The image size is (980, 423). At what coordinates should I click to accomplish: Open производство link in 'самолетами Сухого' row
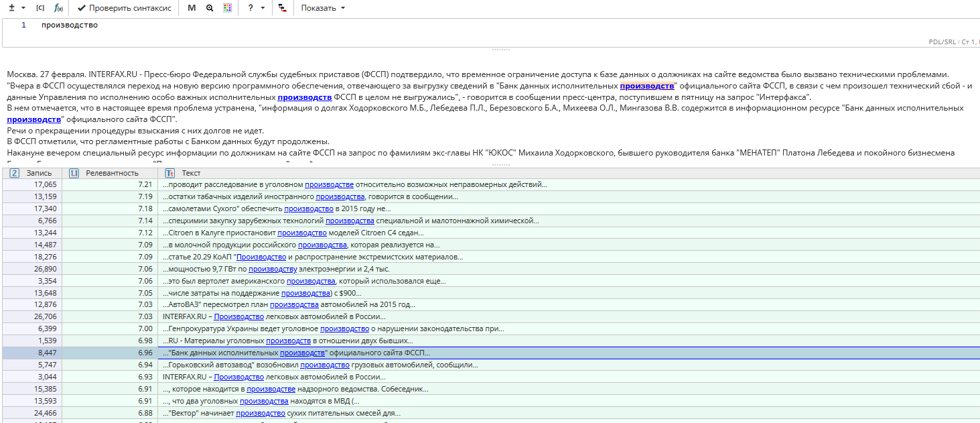point(309,208)
